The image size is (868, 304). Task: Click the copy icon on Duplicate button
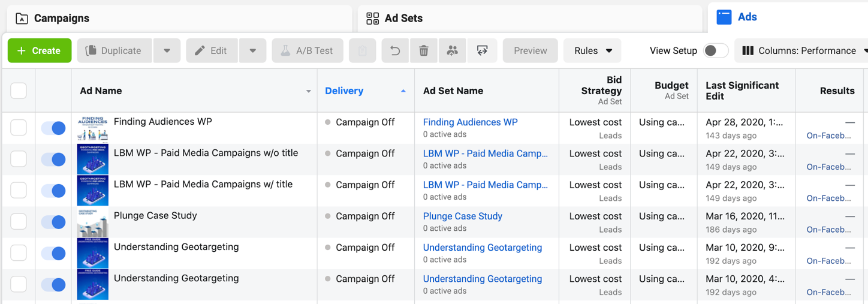click(x=91, y=51)
